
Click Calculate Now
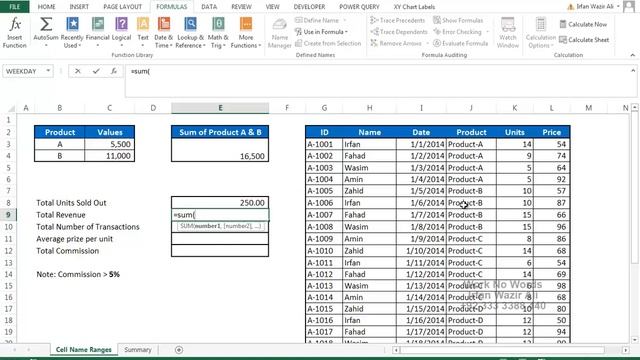(583, 24)
